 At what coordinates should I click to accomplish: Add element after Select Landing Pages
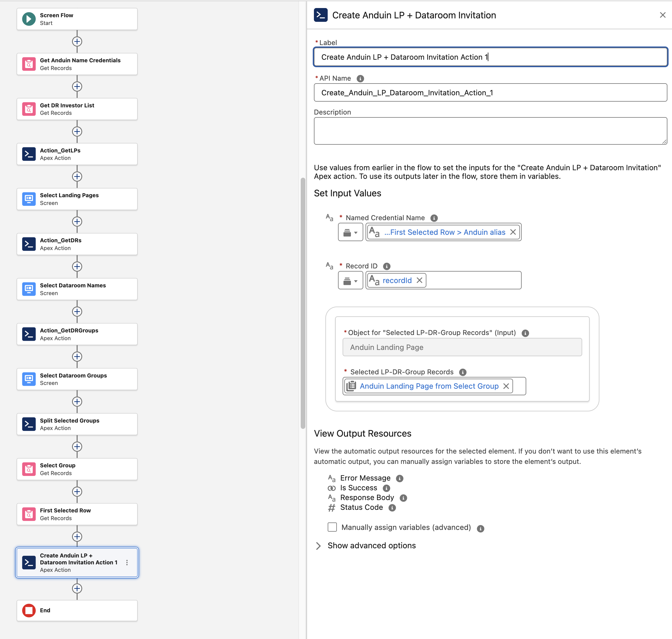[77, 221]
